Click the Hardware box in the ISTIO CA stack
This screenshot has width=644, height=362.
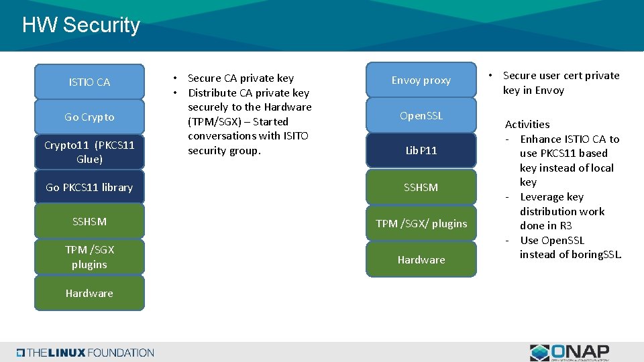coord(89,293)
